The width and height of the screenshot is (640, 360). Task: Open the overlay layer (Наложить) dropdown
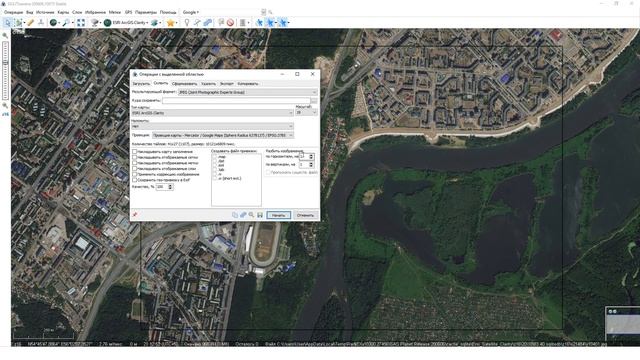click(212, 126)
